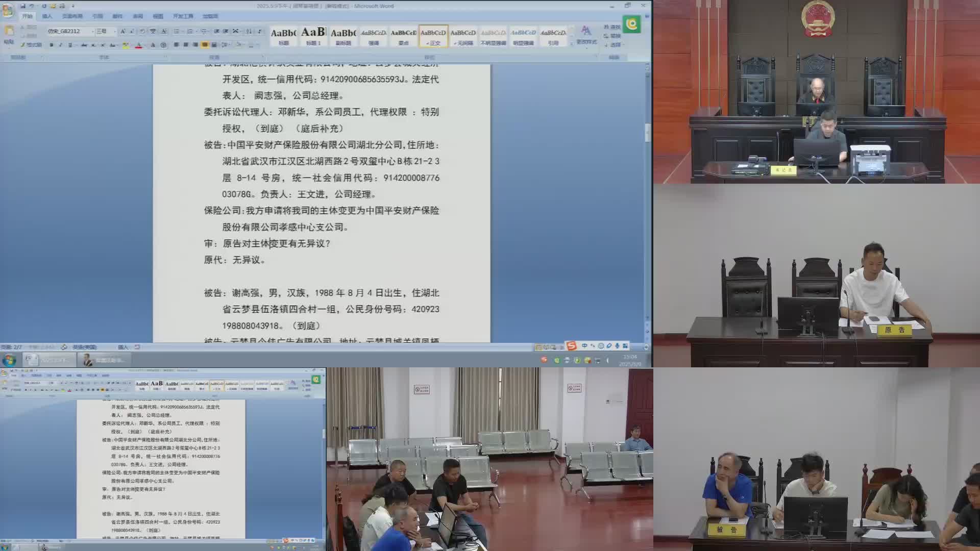
Task: Toggle bold formatting
Action: tap(52, 45)
